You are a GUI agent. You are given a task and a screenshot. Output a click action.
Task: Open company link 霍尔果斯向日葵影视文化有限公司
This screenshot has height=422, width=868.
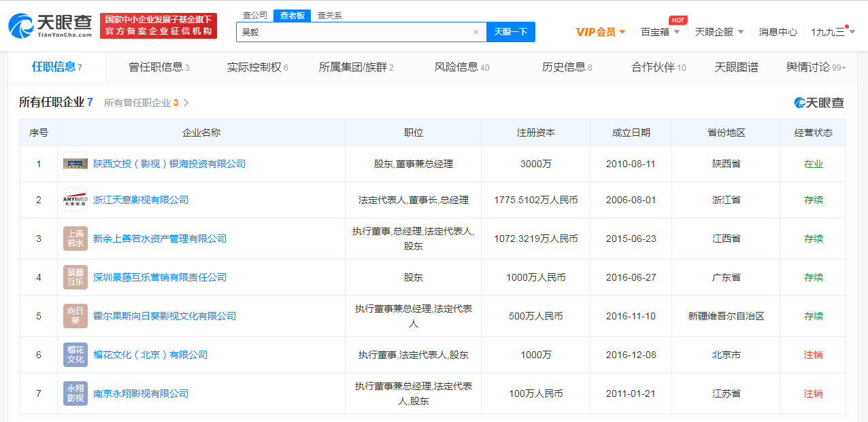click(165, 316)
